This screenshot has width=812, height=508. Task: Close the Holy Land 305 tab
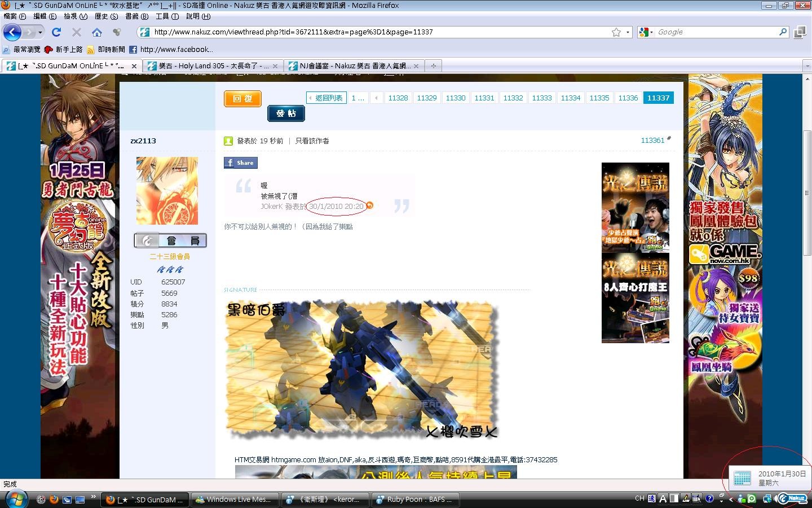(x=275, y=66)
